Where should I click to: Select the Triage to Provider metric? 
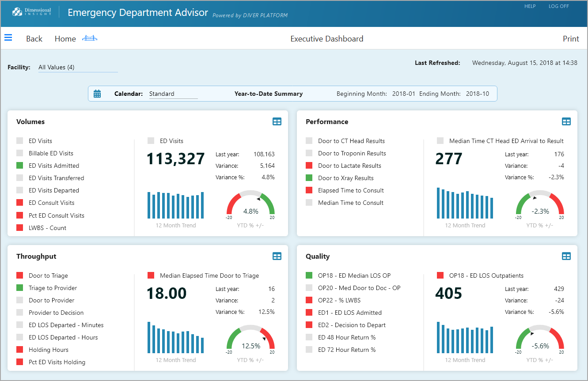53,288
